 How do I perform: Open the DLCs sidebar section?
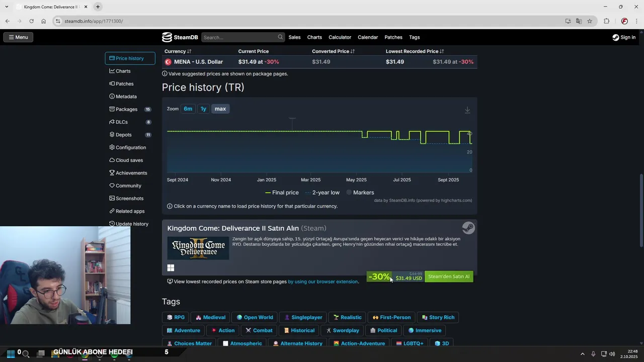[130, 122]
